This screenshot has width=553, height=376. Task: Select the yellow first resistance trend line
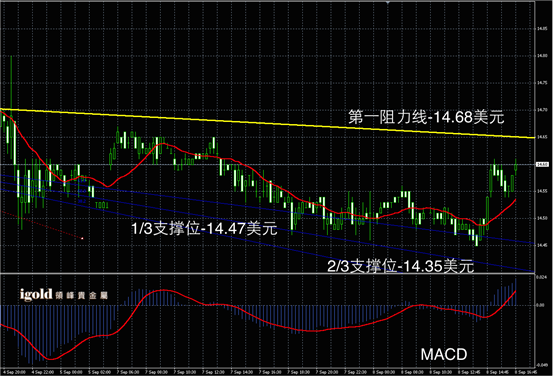tap(268, 123)
